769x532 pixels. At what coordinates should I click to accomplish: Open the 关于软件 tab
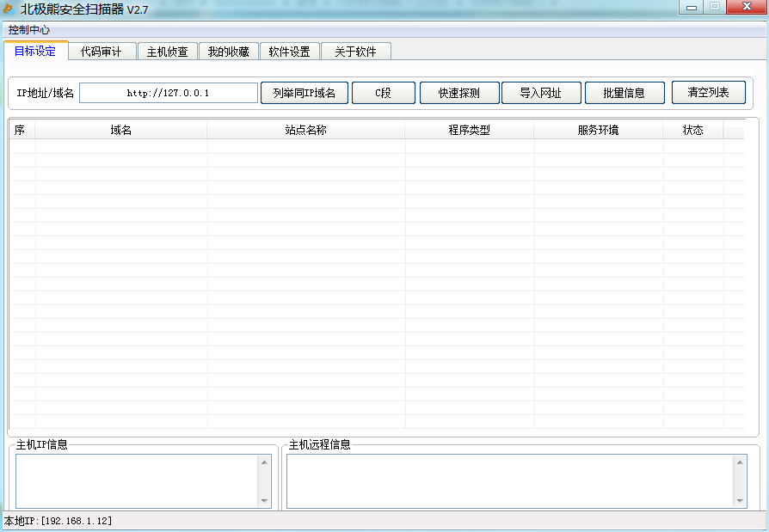(x=355, y=52)
